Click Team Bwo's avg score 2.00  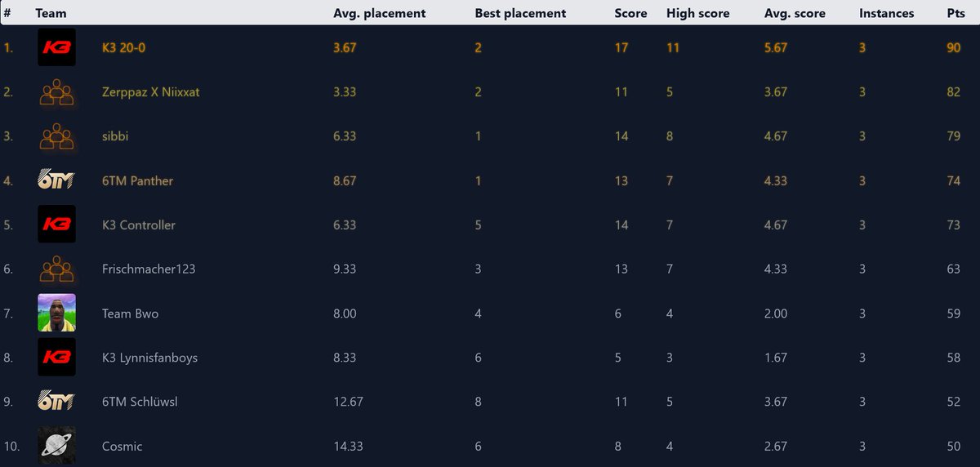[776, 313]
